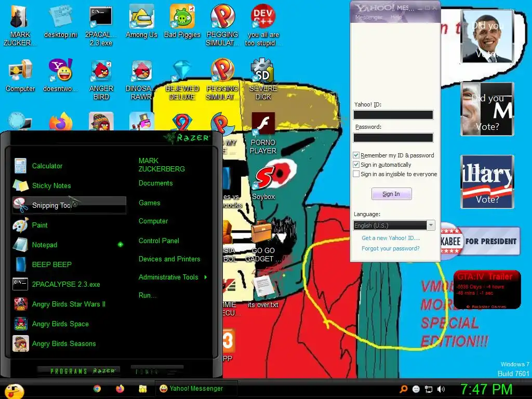The image size is (532, 399).
Task: Open the Among Us desktop shortcut
Action: coord(141,22)
